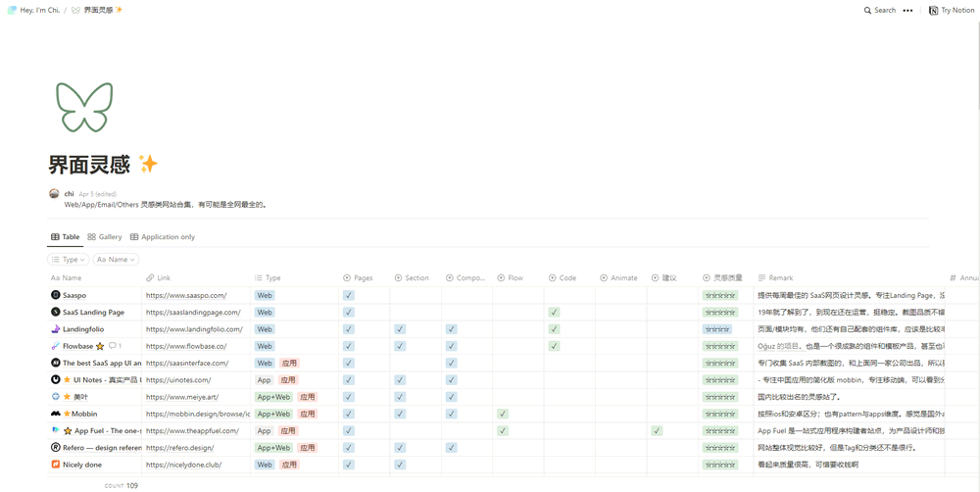The image size is (980, 492).
Task: Switch to the Gallery view tab
Action: (105, 237)
